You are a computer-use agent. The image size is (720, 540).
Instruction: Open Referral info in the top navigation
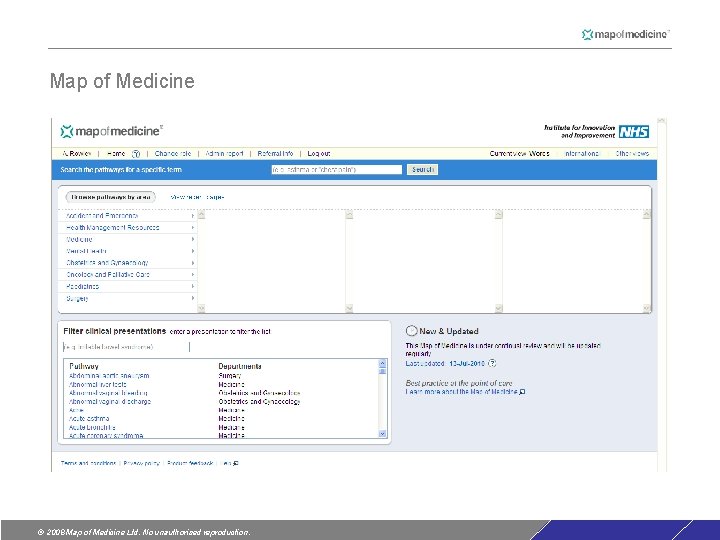point(275,154)
